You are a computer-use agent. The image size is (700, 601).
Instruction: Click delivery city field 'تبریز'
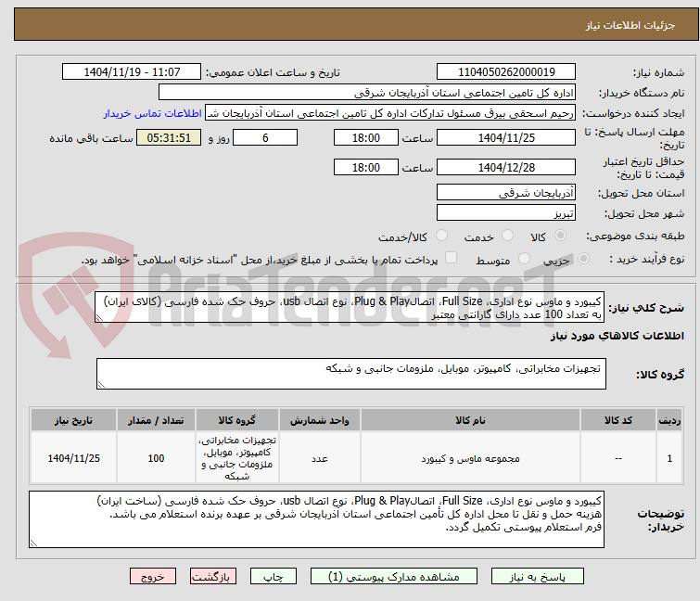[x=506, y=212]
